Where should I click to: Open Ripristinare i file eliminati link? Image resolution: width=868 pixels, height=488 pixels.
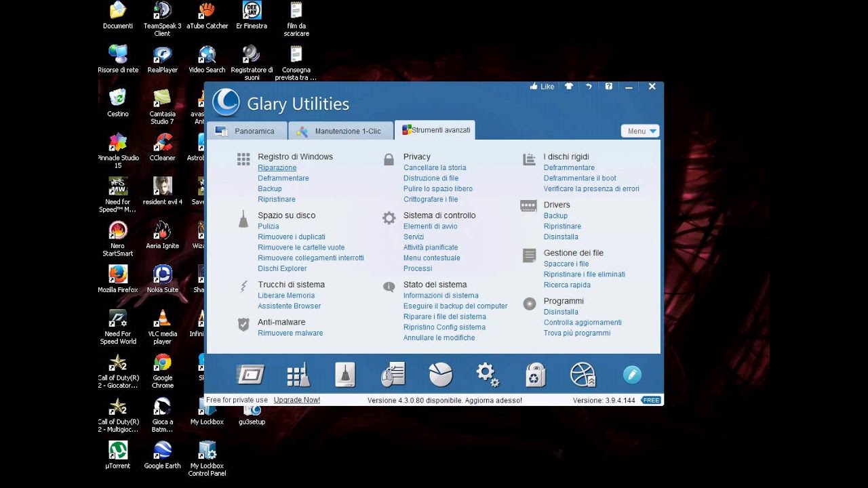click(x=585, y=274)
